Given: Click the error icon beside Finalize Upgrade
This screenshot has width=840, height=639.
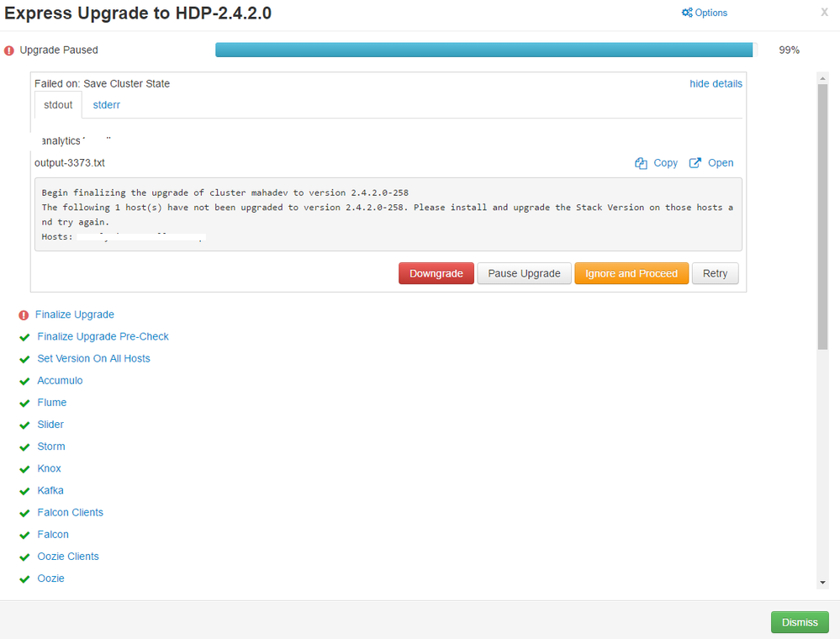Looking at the screenshot, I should 23,314.
